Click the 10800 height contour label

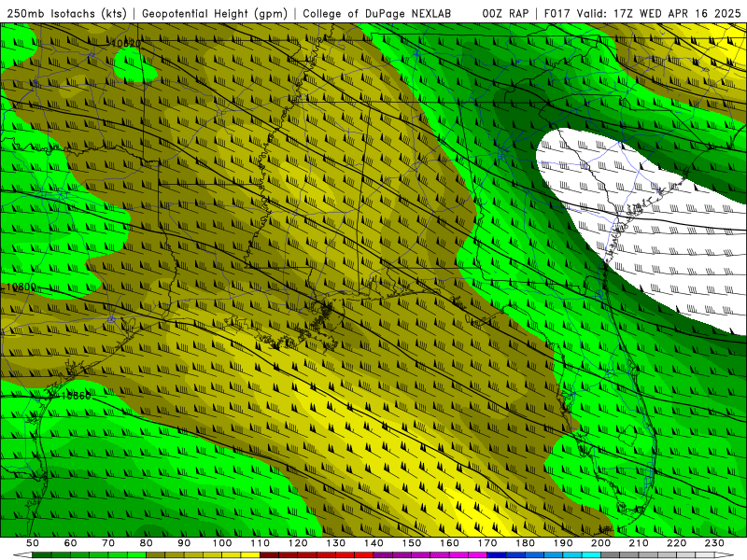point(21,287)
